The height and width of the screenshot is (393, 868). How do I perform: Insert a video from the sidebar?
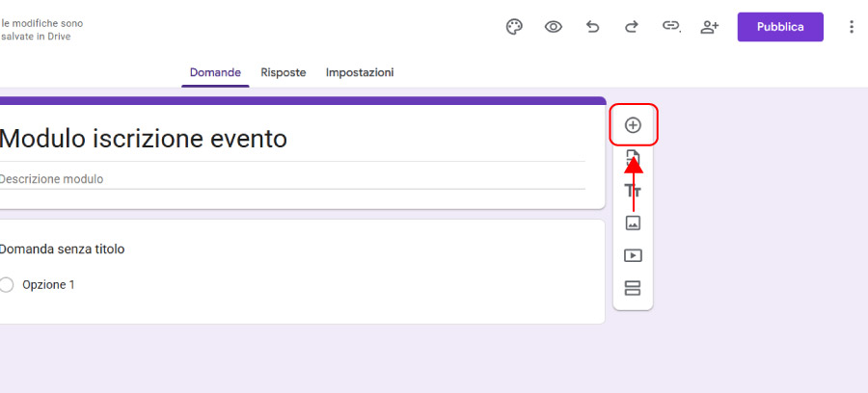click(x=633, y=256)
